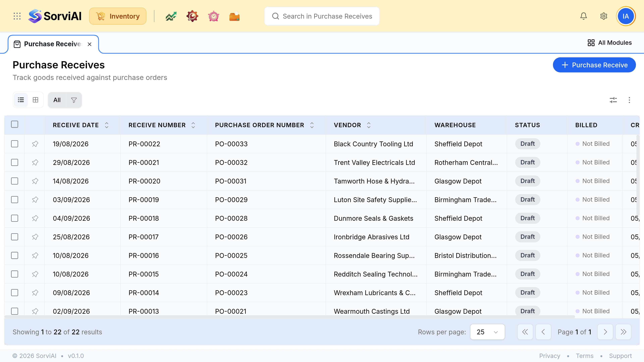The image size is (644, 362).
Task: Open receive PR-00013
Action: (x=144, y=311)
